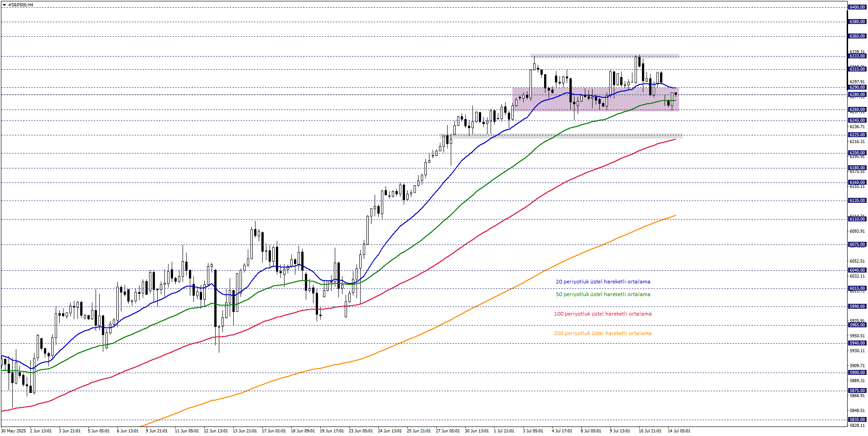The width and height of the screenshot is (868, 436).
Task: Click the 6290.00 price level label
Action: [857, 87]
